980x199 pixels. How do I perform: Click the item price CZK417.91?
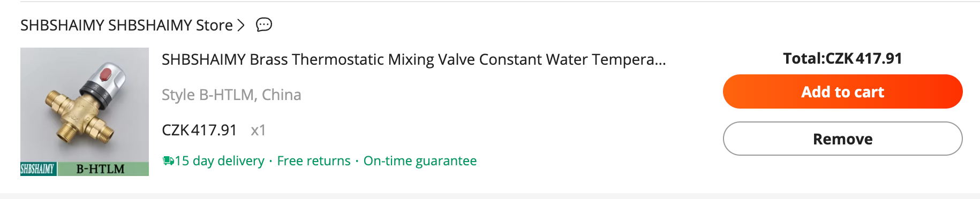click(x=199, y=130)
